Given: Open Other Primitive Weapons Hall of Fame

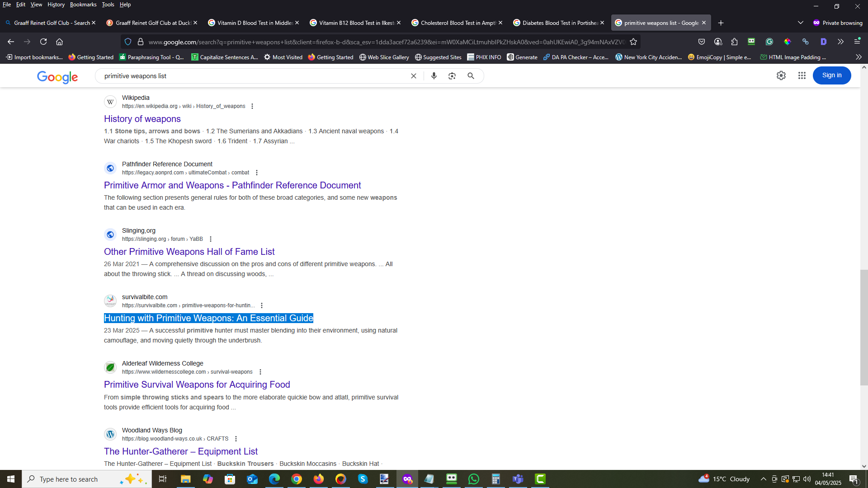Looking at the screenshot, I should point(189,252).
